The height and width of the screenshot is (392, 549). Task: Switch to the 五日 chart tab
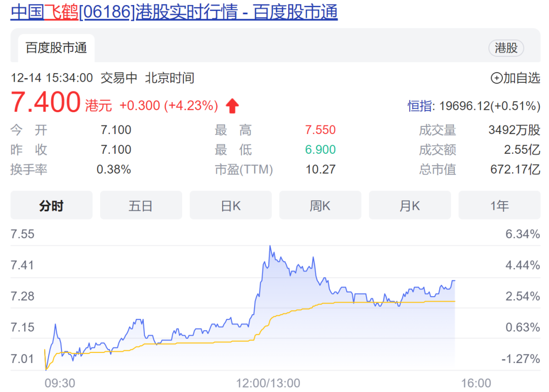[x=141, y=205]
